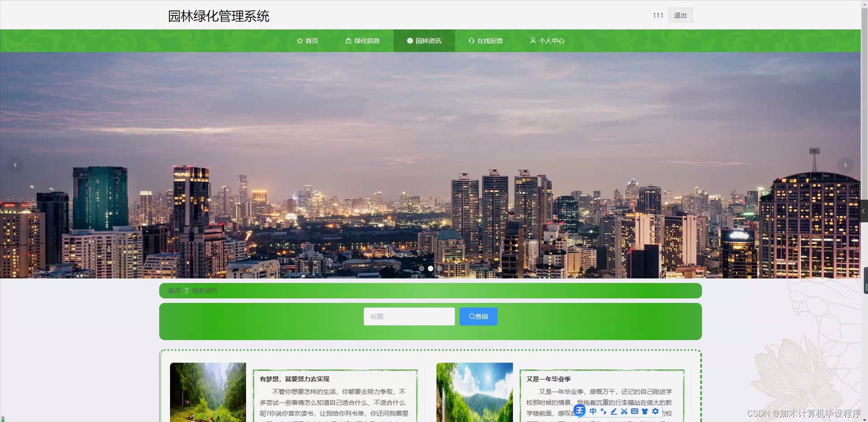Click the 查询 search button
The width and height of the screenshot is (868, 422).
pos(478,316)
